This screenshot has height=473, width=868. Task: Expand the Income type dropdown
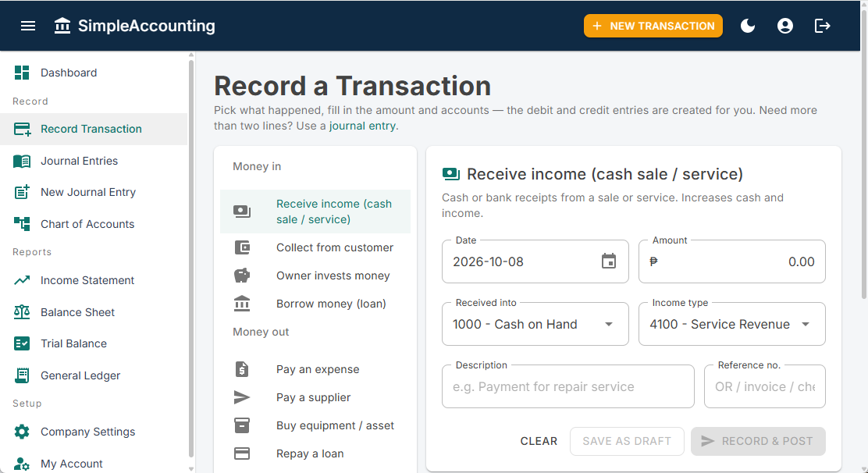coord(732,324)
